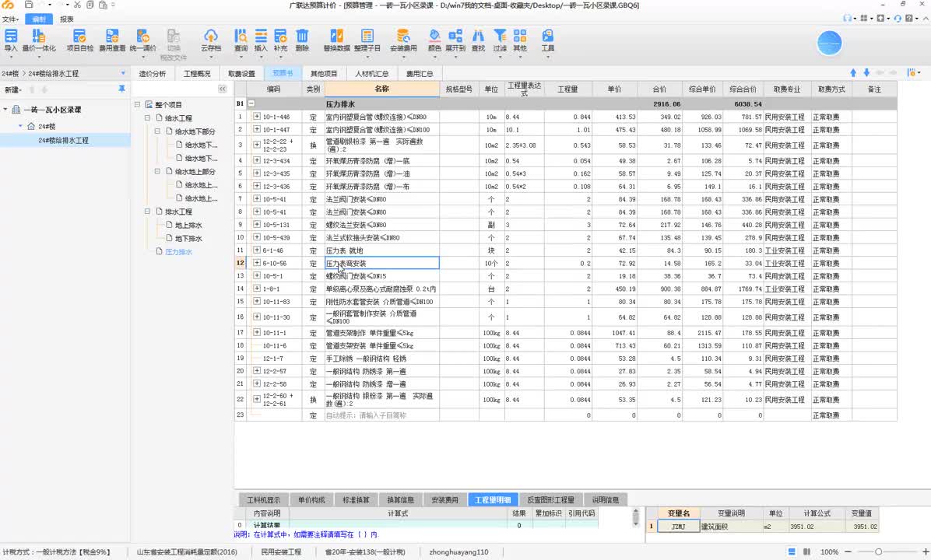This screenshot has height=560, width=931.
Task: Click the empty name field in row 23
Action: [x=381, y=415]
